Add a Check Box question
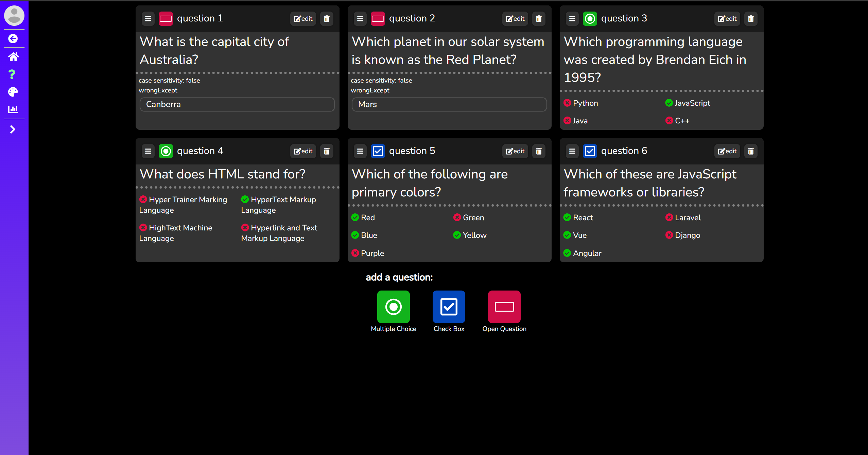This screenshot has width=868, height=455. (449, 307)
